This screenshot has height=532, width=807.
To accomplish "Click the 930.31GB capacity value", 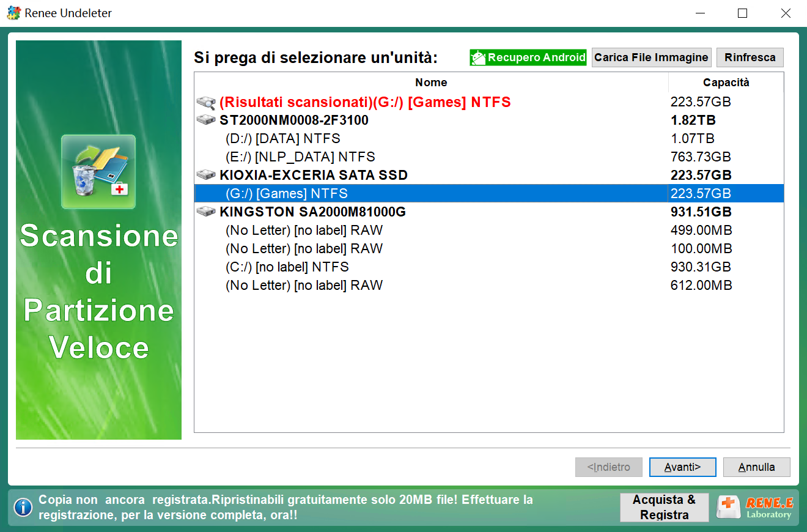I will 701,267.
